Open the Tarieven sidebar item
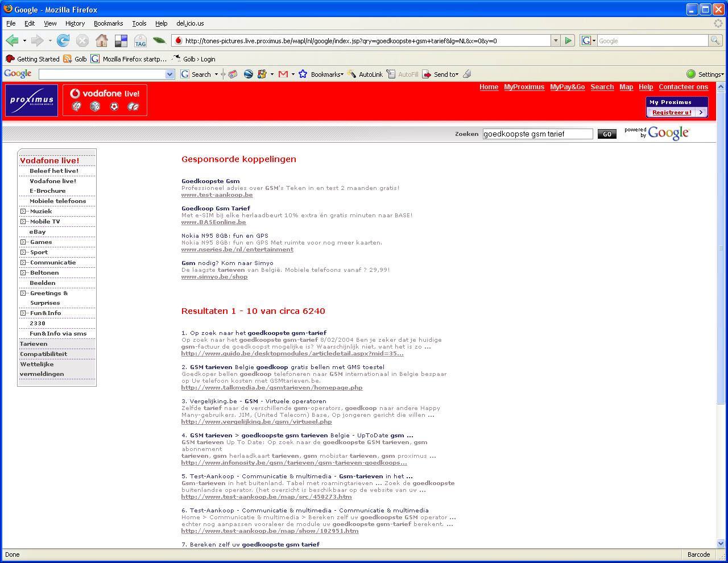The image size is (728, 563). click(34, 344)
